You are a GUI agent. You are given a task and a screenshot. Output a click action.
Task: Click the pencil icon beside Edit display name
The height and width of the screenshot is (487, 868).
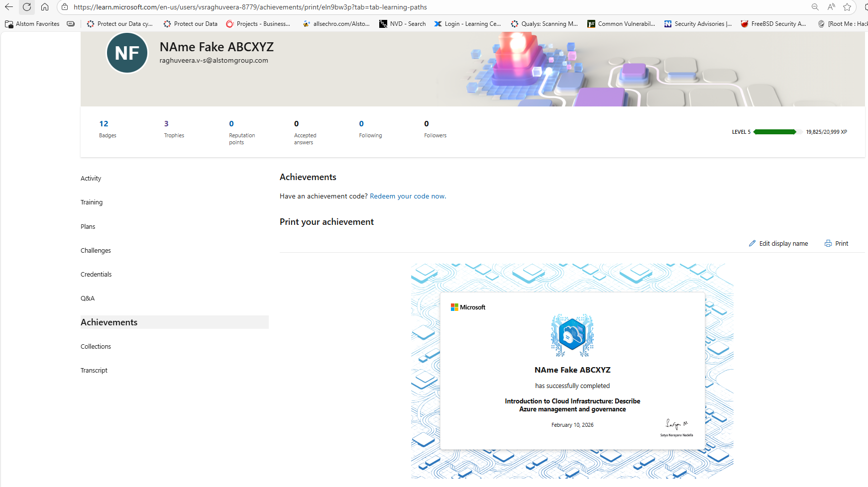752,243
